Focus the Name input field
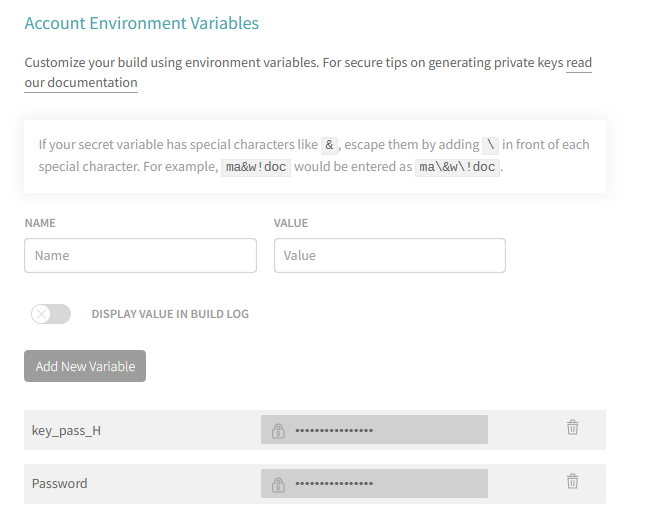This screenshot has width=657, height=522. click(x=140, y=255)
